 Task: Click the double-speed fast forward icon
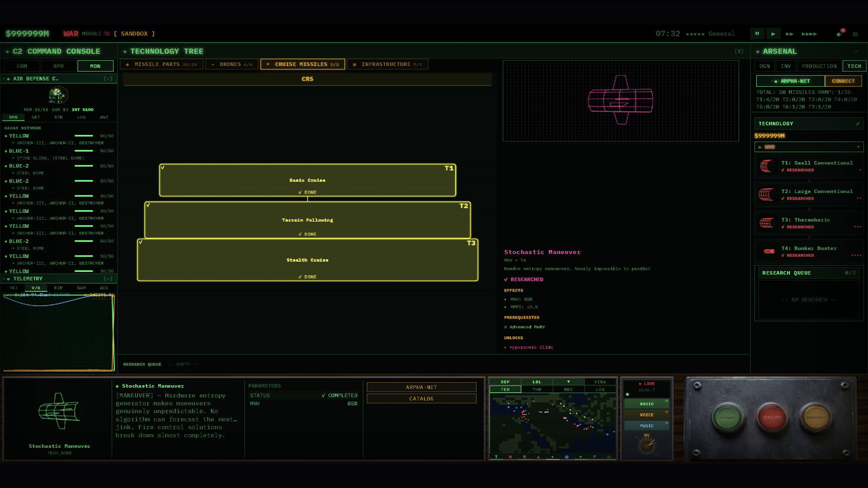(790, 34)
